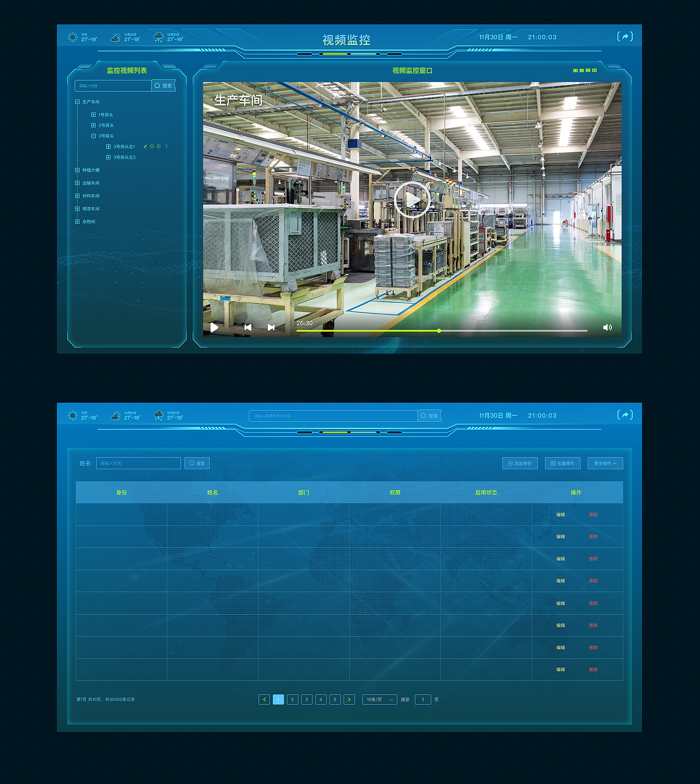Screen dimensions: 700x784
Task: Click today's sunny weather icon in the video monitoring header
Action: [x=72, y=37]
